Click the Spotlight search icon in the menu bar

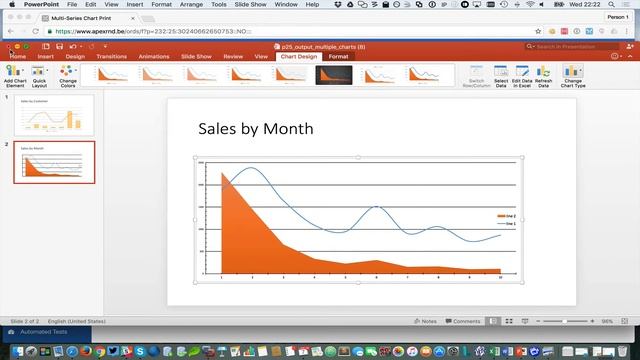coord(611,4)
